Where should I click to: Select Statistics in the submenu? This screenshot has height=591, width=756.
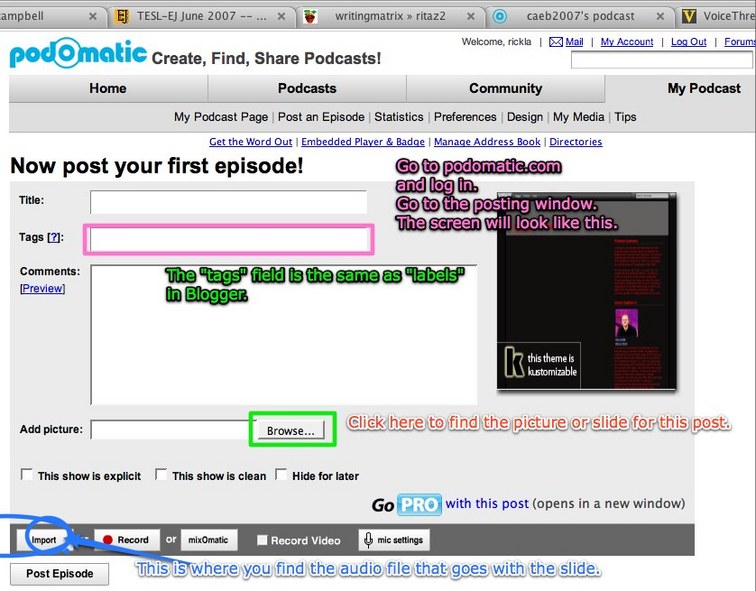[x=399, y=117]
